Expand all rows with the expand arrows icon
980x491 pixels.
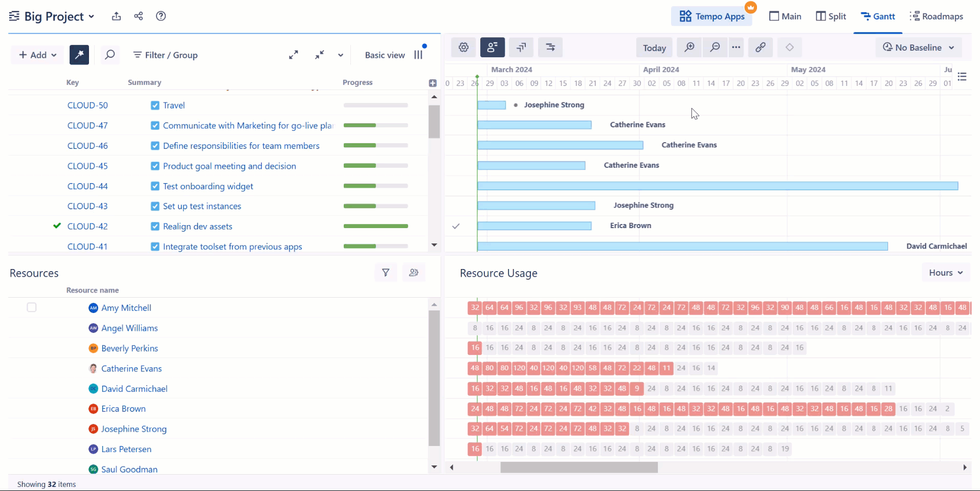pos(294,55)
